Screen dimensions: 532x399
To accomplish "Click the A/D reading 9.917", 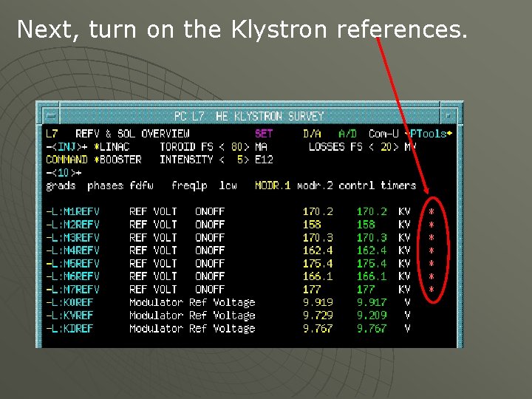I will 372,302.
